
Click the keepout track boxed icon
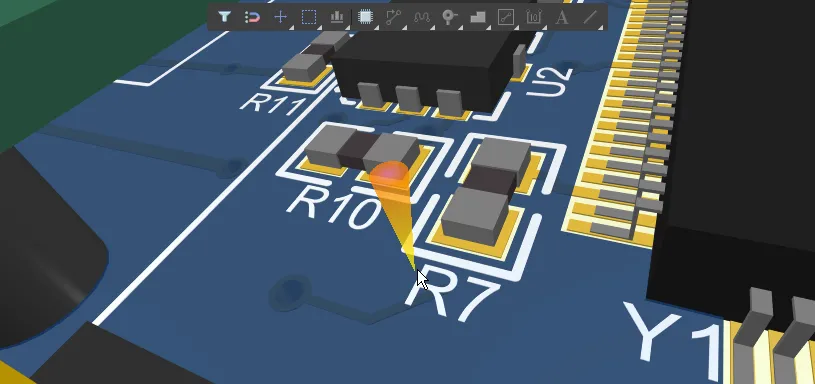click(x=506, y=17)
